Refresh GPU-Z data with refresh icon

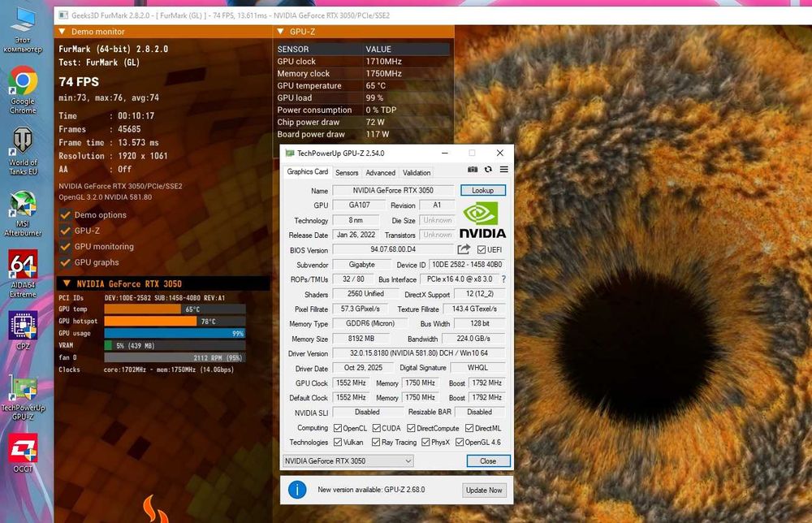click(x=488, y=170)
